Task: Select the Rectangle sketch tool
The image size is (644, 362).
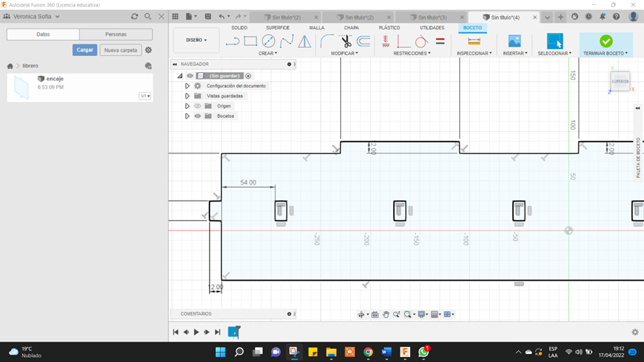Action: 251,41
